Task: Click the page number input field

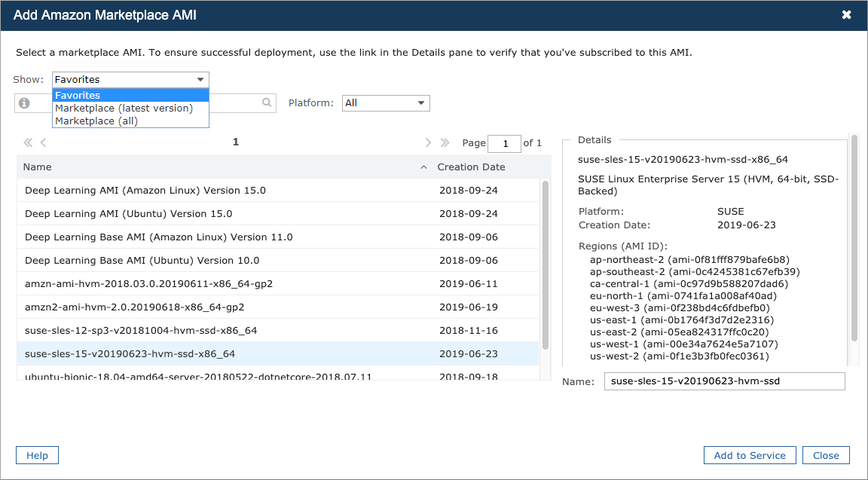Action: click(504, 143)
